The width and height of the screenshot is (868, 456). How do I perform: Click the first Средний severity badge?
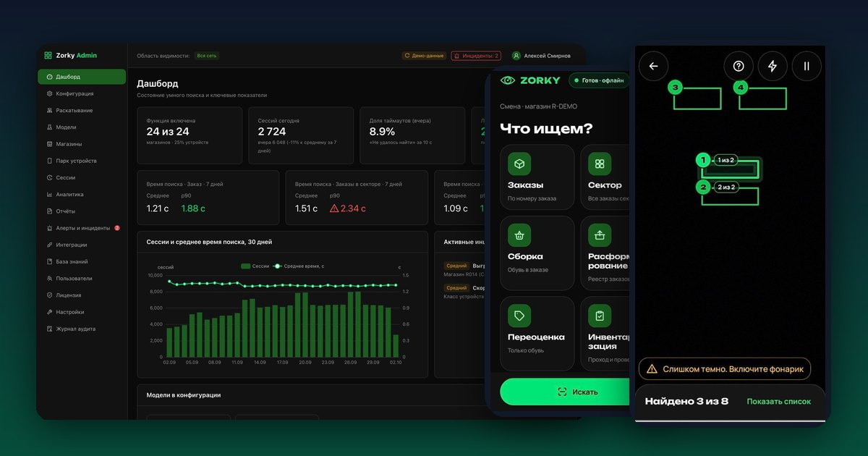point(456,266)
